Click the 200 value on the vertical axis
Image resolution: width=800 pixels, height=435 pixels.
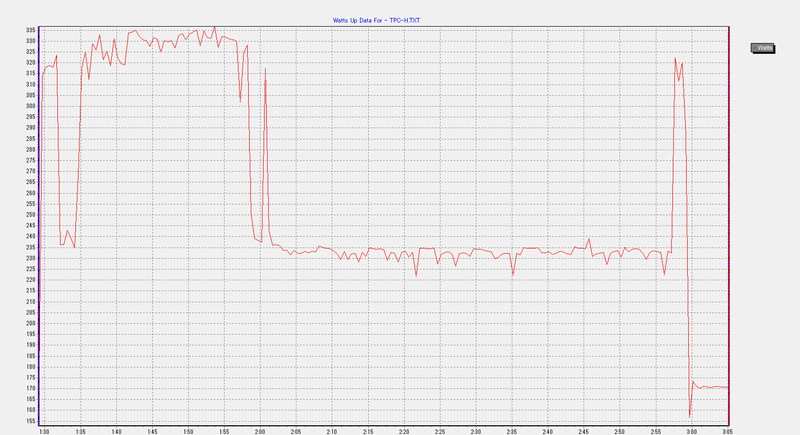31,323
